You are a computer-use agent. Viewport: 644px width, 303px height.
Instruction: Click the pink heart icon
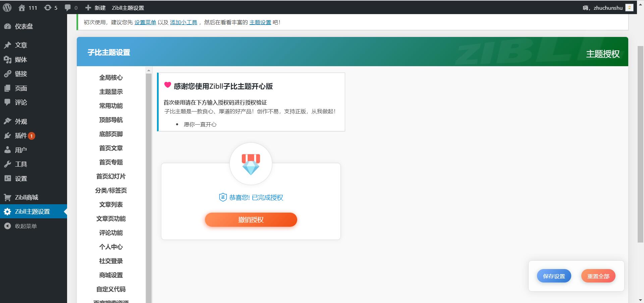click(x=168, y=85)
